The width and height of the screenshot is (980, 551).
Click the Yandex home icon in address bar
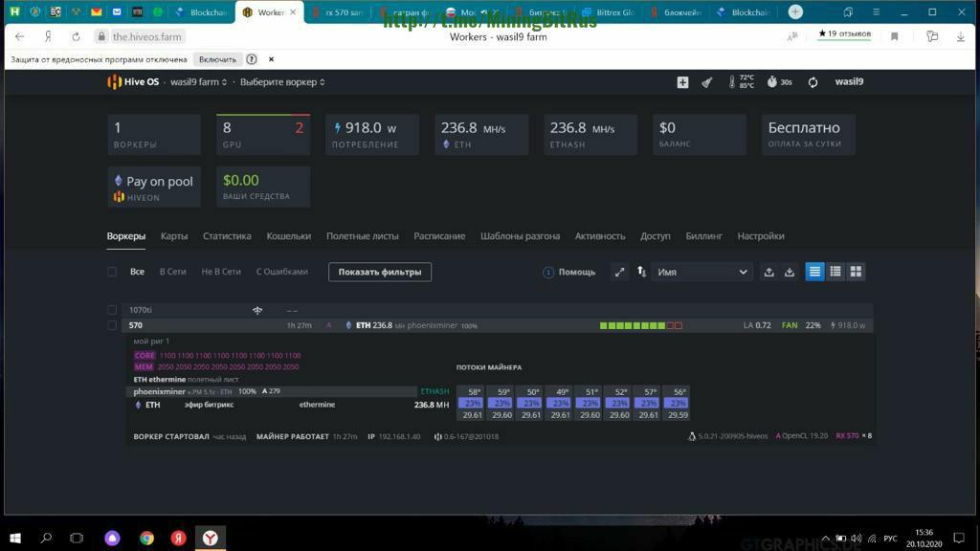point(48,37)
